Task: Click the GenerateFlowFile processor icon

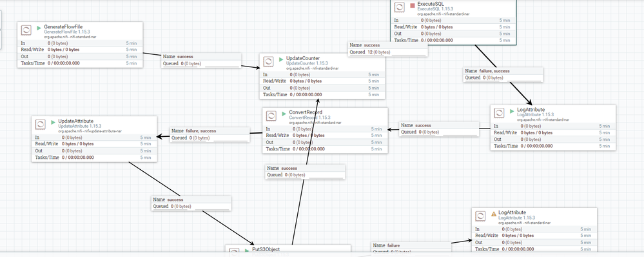Action: coord(26,30)
